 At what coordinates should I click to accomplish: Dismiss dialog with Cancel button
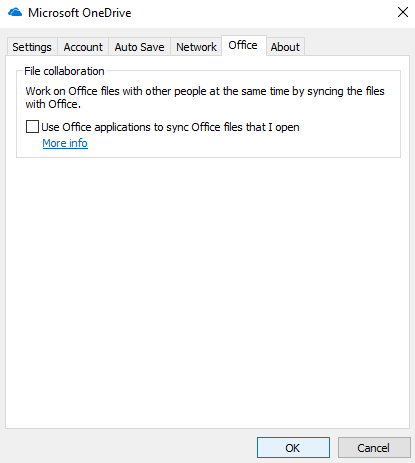pos(374,447)
